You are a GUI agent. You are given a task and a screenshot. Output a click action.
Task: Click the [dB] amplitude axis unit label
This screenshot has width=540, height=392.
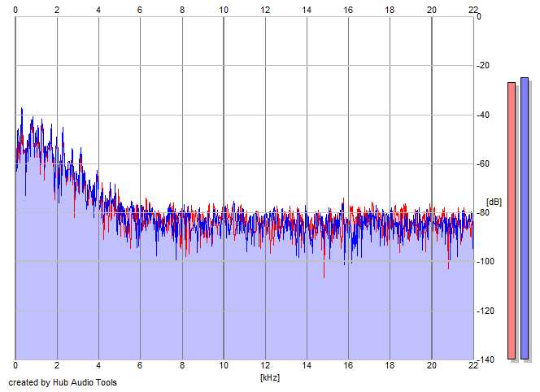pyautogui.click(x=494, y=202)
